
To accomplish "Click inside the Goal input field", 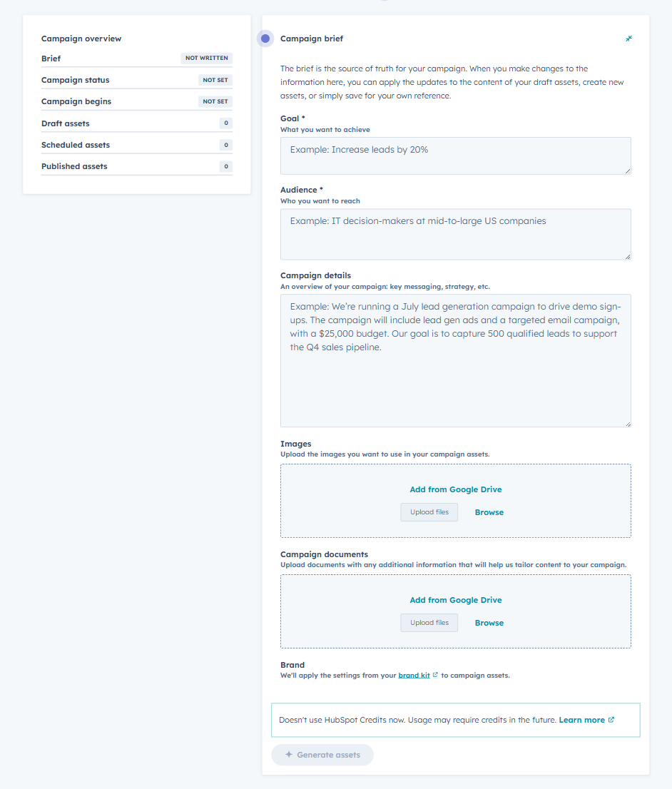I will tap(455, 155).
